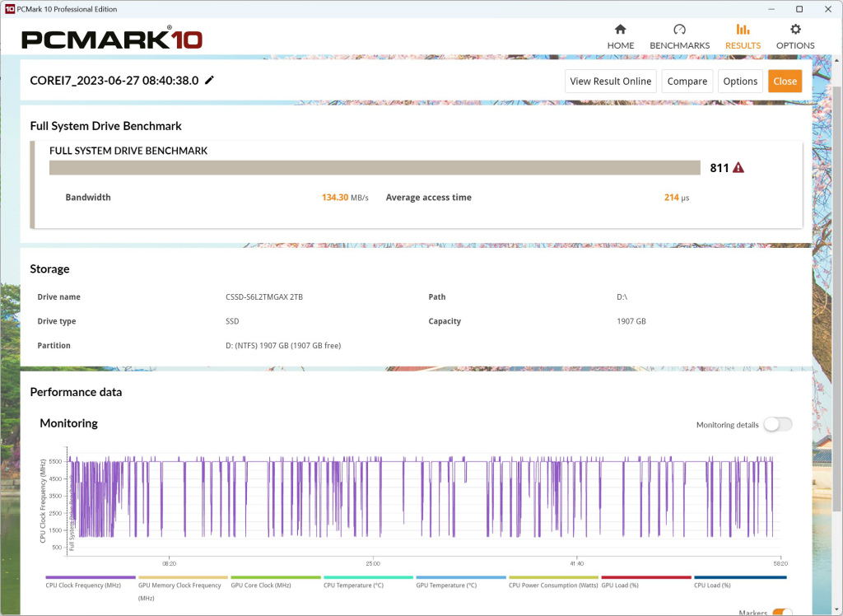
Task: Click the scrollbar up arrow
Action: pyautogui.click(x=837, y=59)
